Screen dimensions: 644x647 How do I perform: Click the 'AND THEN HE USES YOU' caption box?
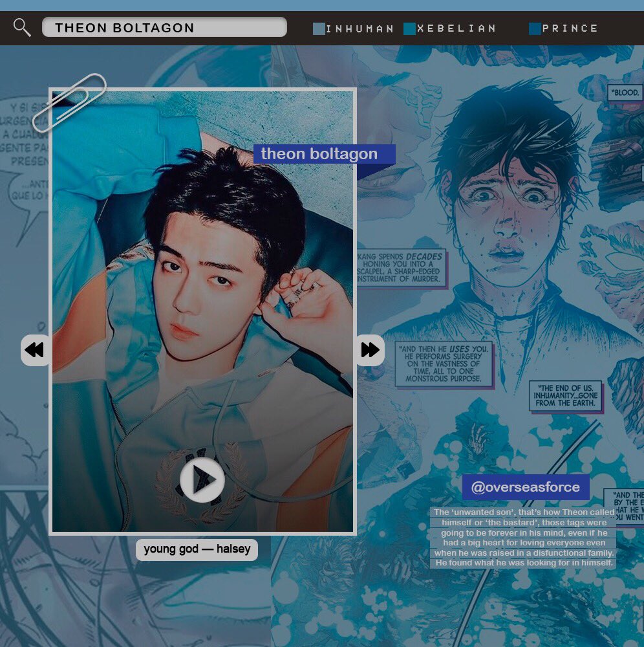pos(444,364)
